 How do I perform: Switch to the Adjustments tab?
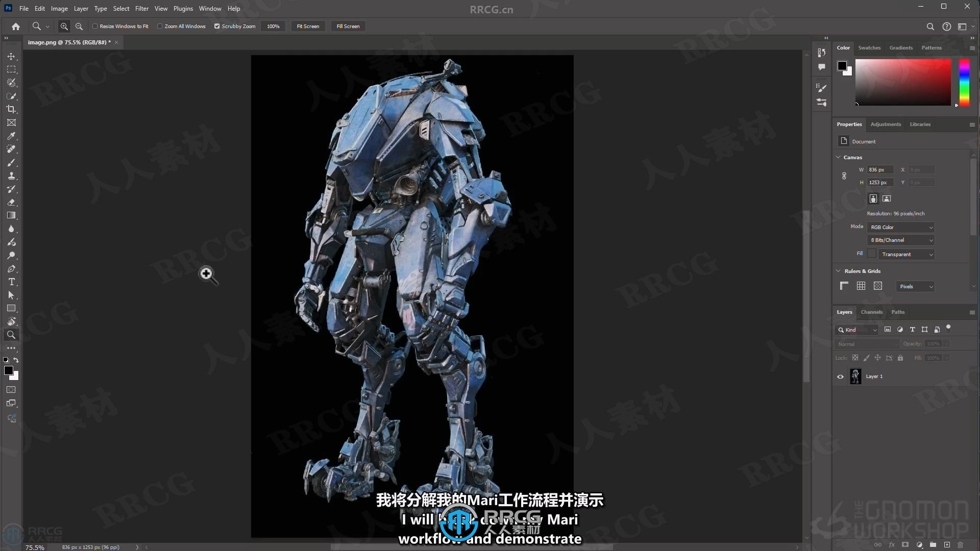click(886, 124)
